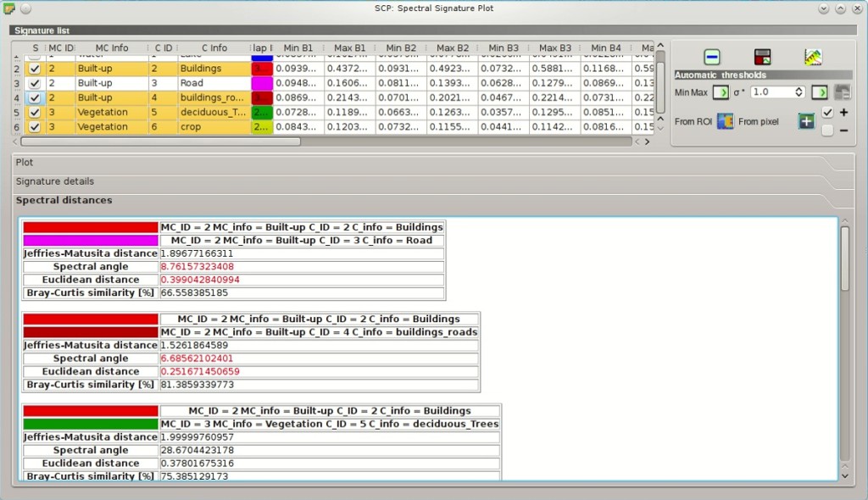Viewport: 868px width, 500px height.
Task: Click the crop row yellow-green color swatch
Action: 262,127
